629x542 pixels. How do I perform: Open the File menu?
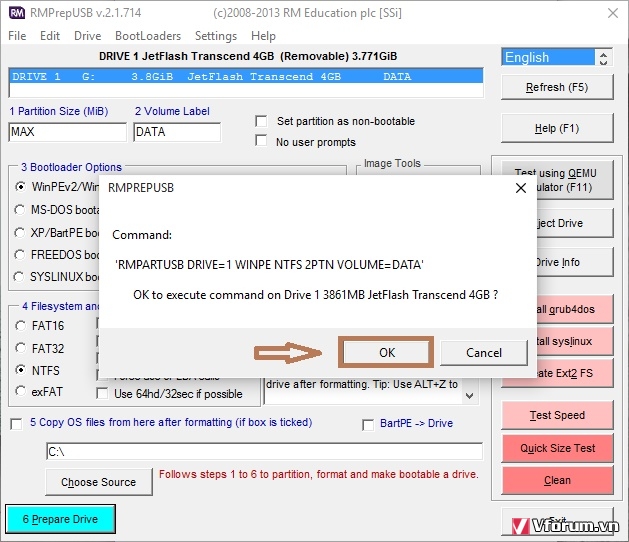point(17,36)
